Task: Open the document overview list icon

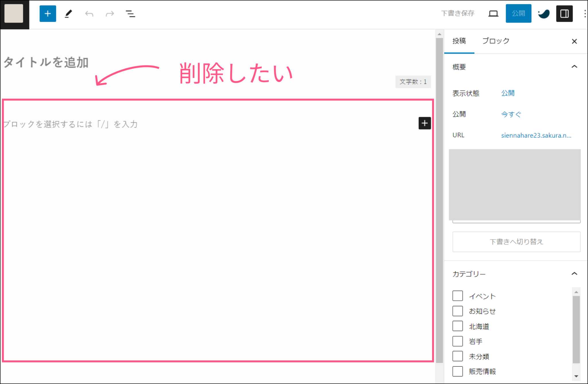Action: (131, 13)
